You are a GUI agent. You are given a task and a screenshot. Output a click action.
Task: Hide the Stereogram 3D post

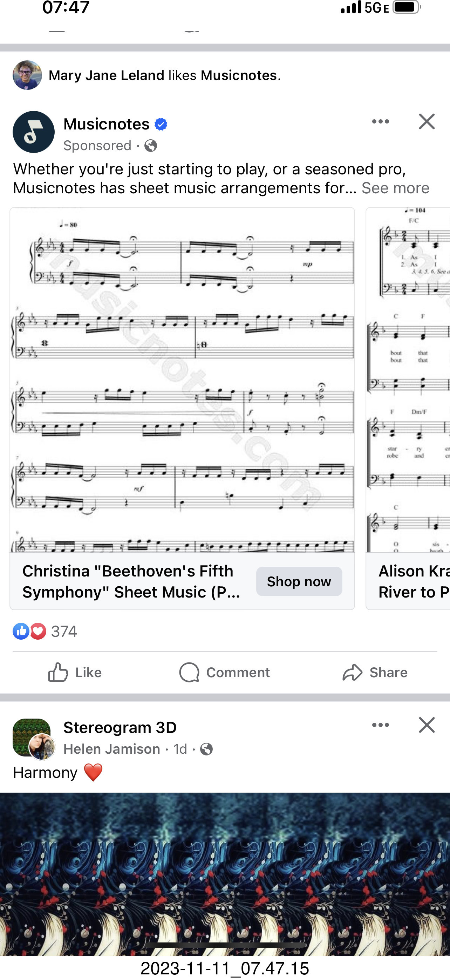(x=427, y=725)
